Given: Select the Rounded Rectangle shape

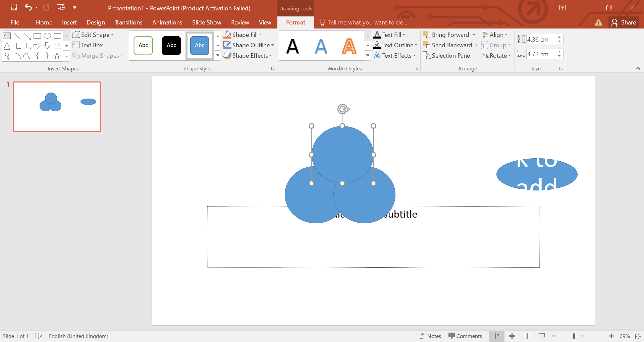Looking at the screenshot, I should coord(57,36).
